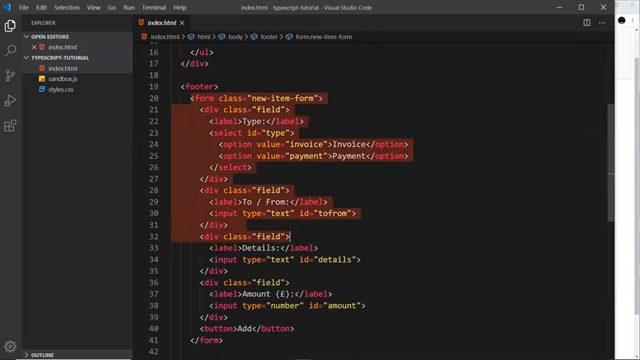The image size is (640, 360).
Task: Open the File menu
Action: (x=24, y=7)
